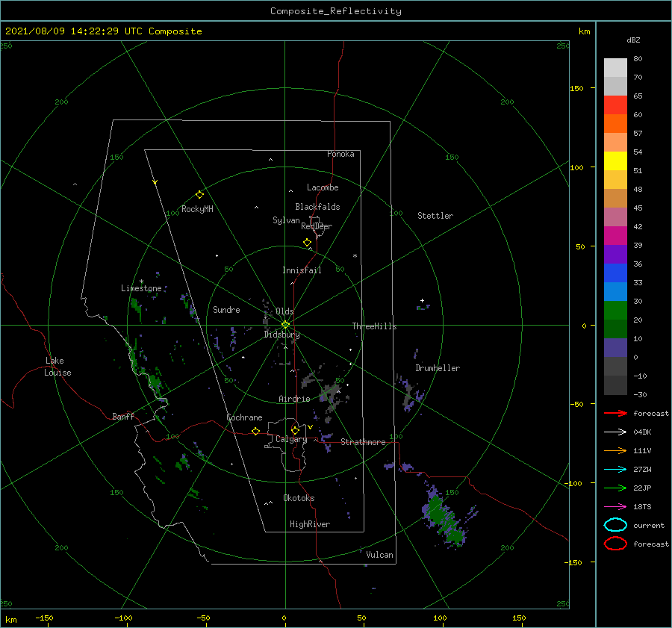Click the Cochrane city label

point(244,417)
